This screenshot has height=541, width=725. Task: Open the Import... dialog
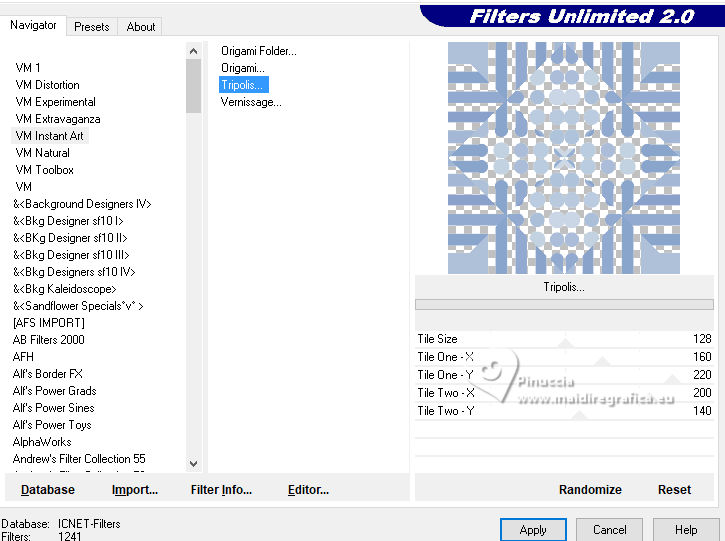click(x=135, y=490)
